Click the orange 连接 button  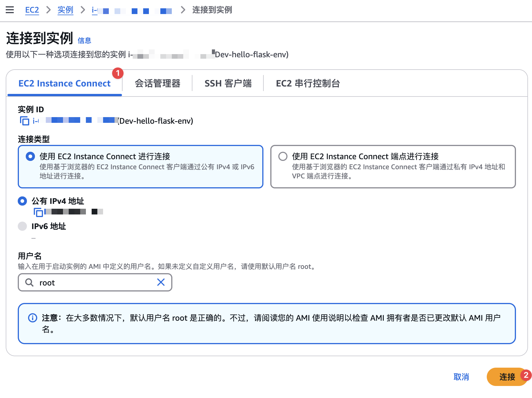click(507, 377)
